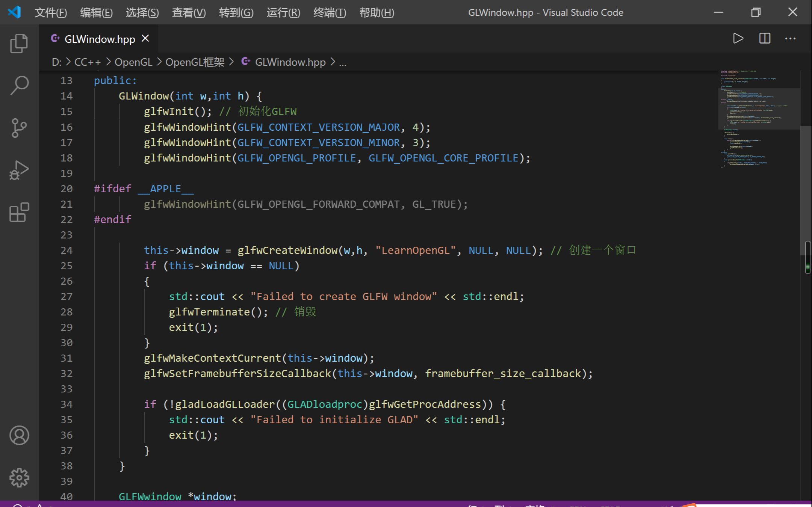Click OpenGL框架 folder in breadcrumb
Image resolution: width=812 pixels, height=507 pixels.
195,62
